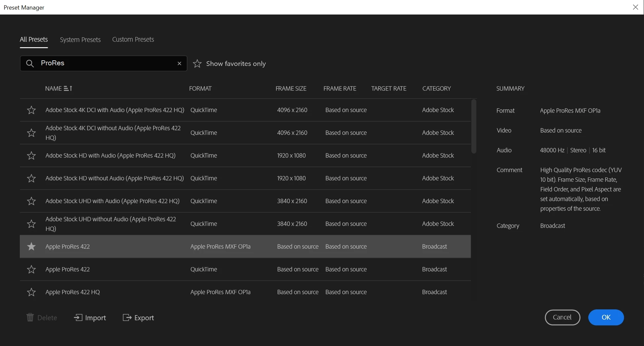Star the Adobe Stock 4K DCI without Audio preset
The height and width of the screenshot is (346, 644).
pyautogui.click(x=31, y=133)
